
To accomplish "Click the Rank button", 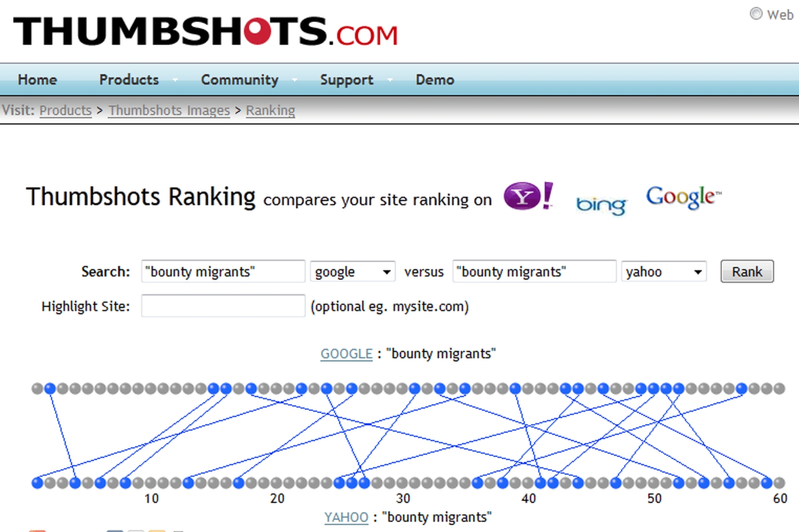I will point(747,271).
